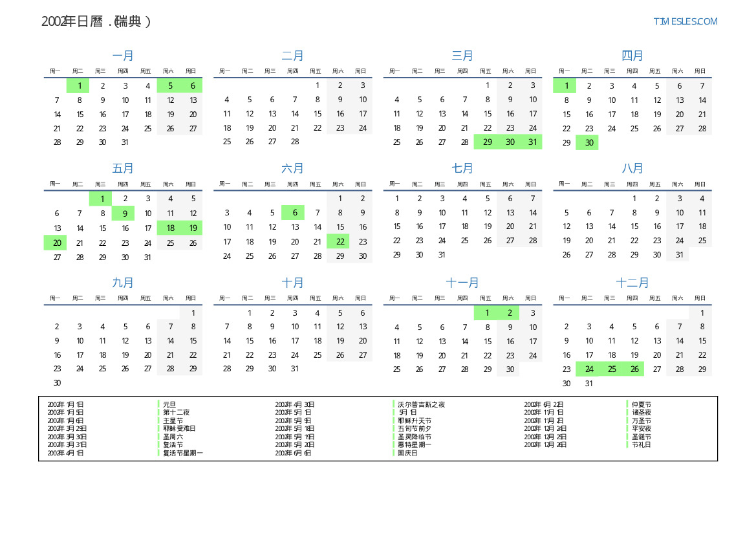Open the TIMESLES.COM link
Screen dimensions: 756x535
pyautogui.click(x=685, y=21)
